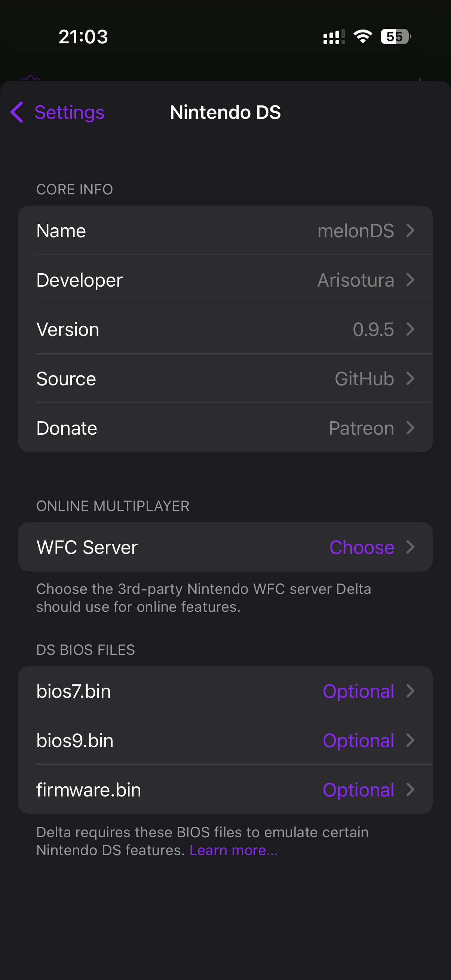Open GitHub source link row

click(225, 379)
